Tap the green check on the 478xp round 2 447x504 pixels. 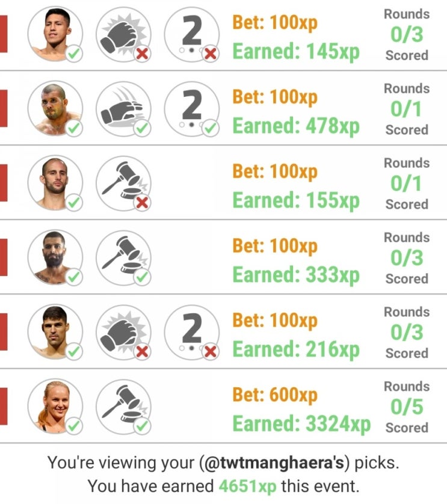coord(211,128)
